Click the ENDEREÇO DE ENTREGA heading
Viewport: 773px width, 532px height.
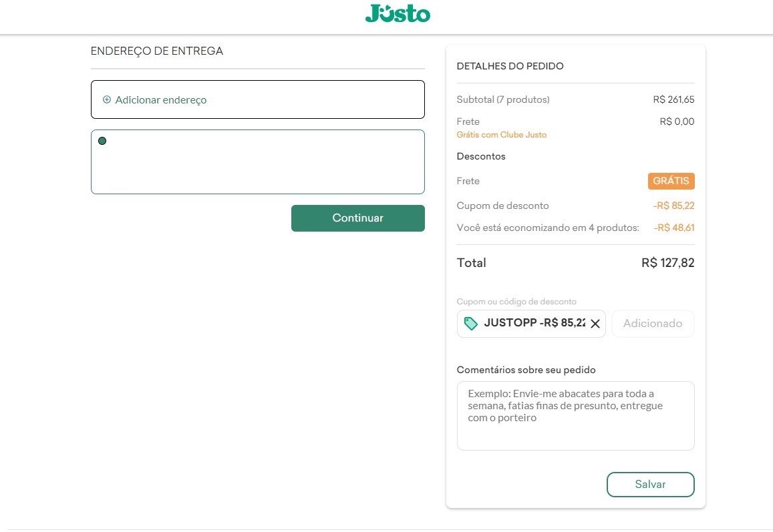[157, 51]
